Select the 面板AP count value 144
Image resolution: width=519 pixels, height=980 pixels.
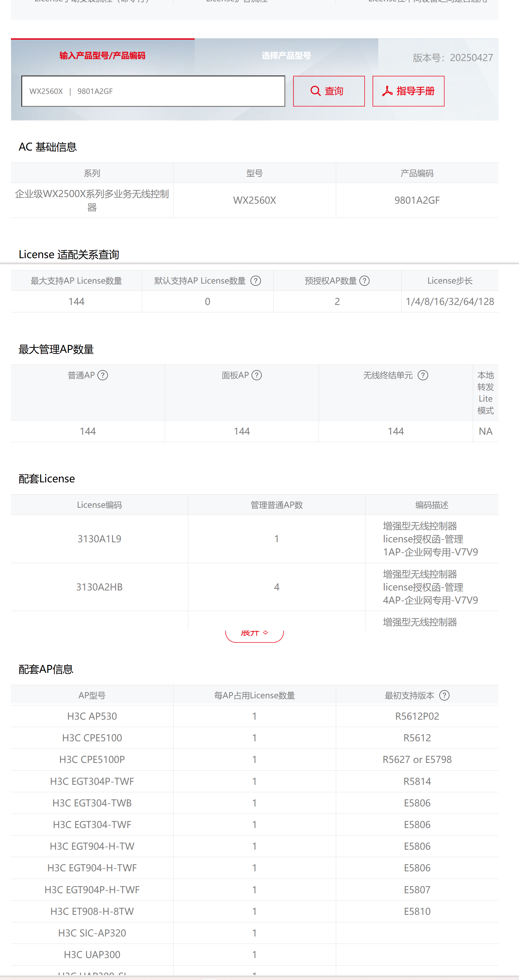click(x=242, y=431)
